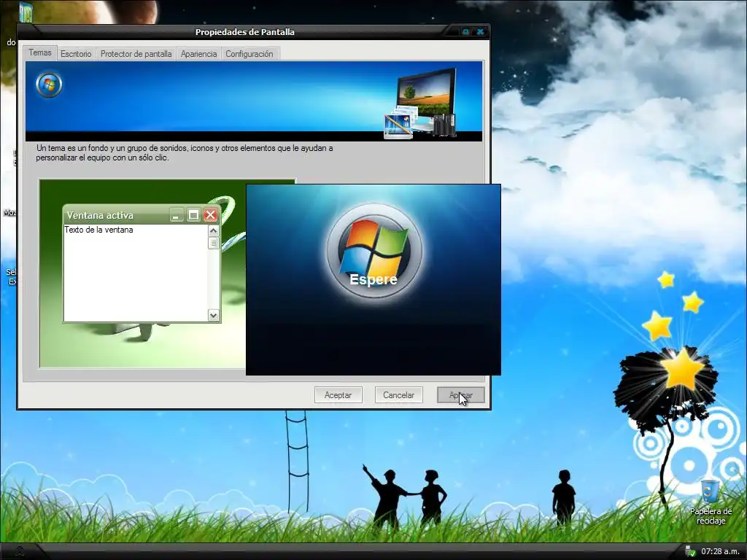This screenshot has height=560, width=747.
Task: Click the safely remove hardware tray icon
Action: pos(689,551)
